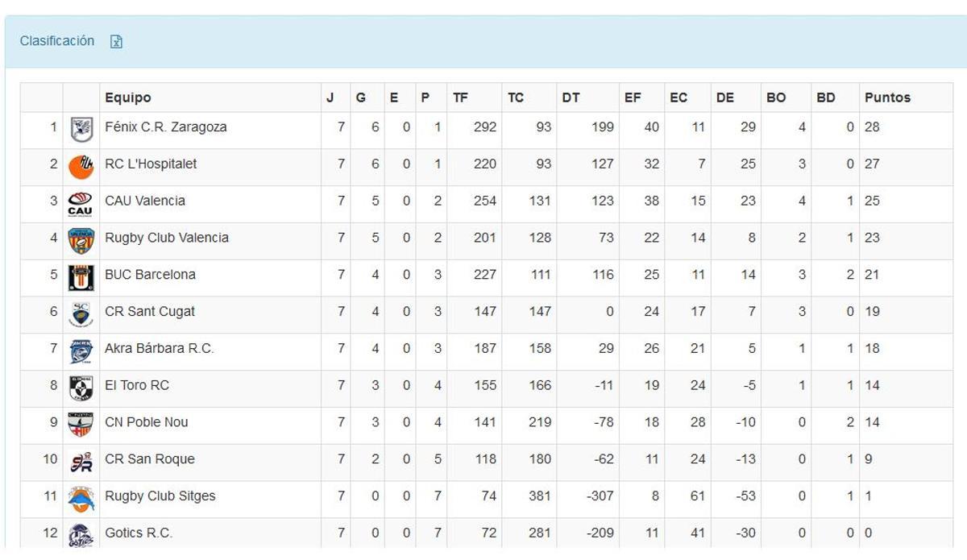Click the Gotics R.C. badge

click(x=80, y=533)
